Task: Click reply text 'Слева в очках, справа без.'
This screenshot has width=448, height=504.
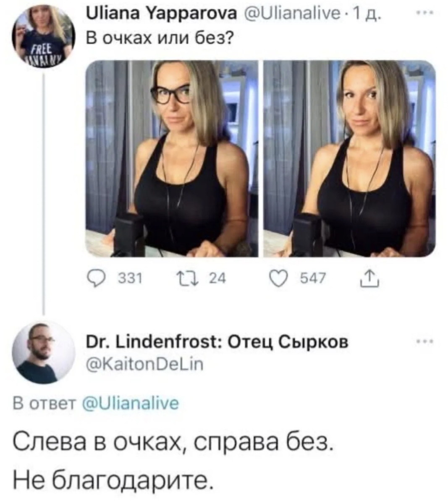Action: click(x=174, y=444)
